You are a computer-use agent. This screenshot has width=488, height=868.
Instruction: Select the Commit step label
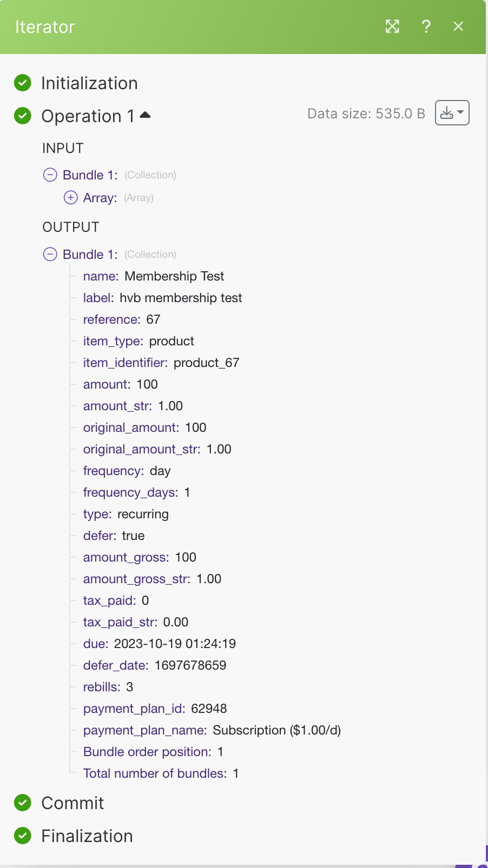point(72,803)
